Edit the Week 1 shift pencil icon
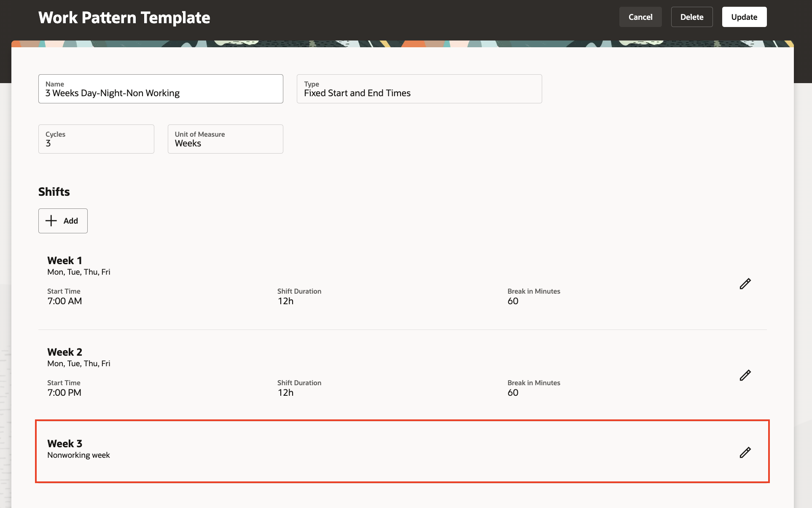The width and height of the screenshot is (812, 508). (745, 284)
